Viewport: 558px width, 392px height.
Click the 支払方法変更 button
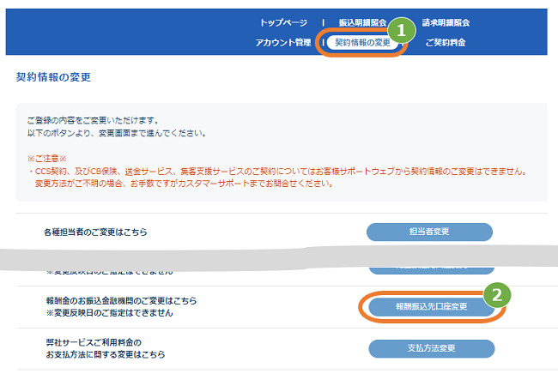(431, 348)
